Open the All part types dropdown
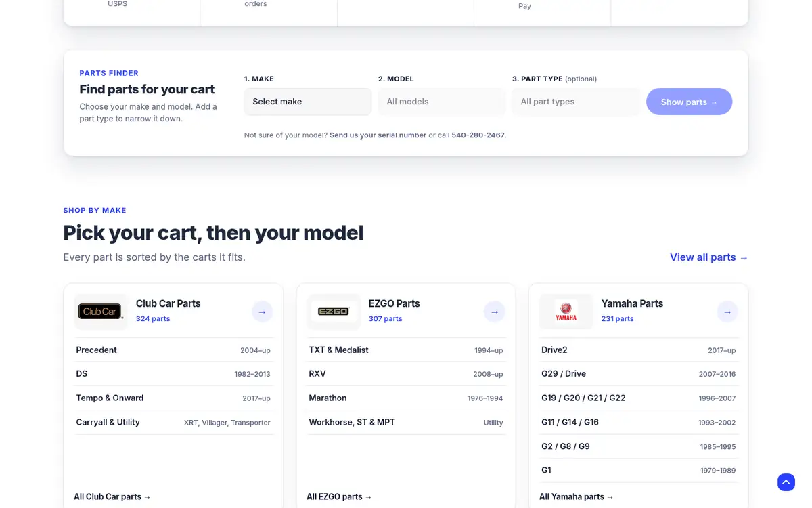 pyautogui.click(x=576, y=102)
